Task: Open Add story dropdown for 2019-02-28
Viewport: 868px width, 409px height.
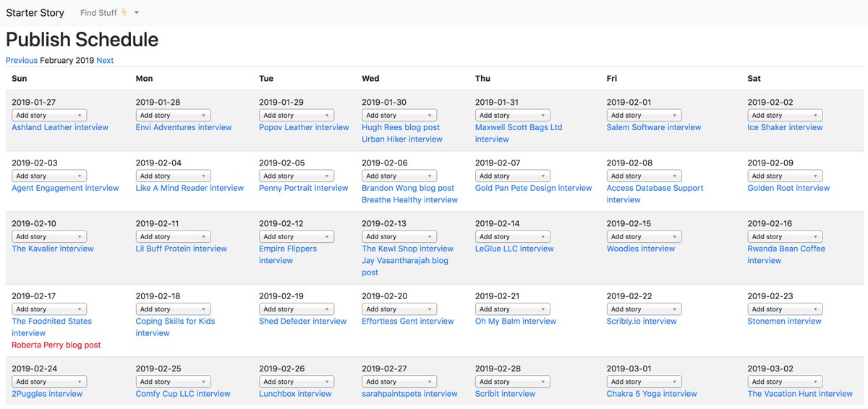Action: [512, 382]
